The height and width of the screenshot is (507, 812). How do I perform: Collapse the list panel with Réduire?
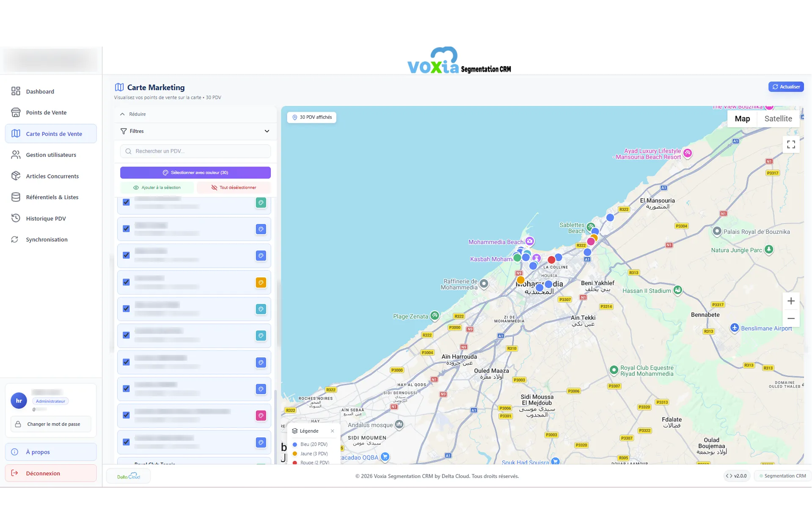[x=133, y=114]
